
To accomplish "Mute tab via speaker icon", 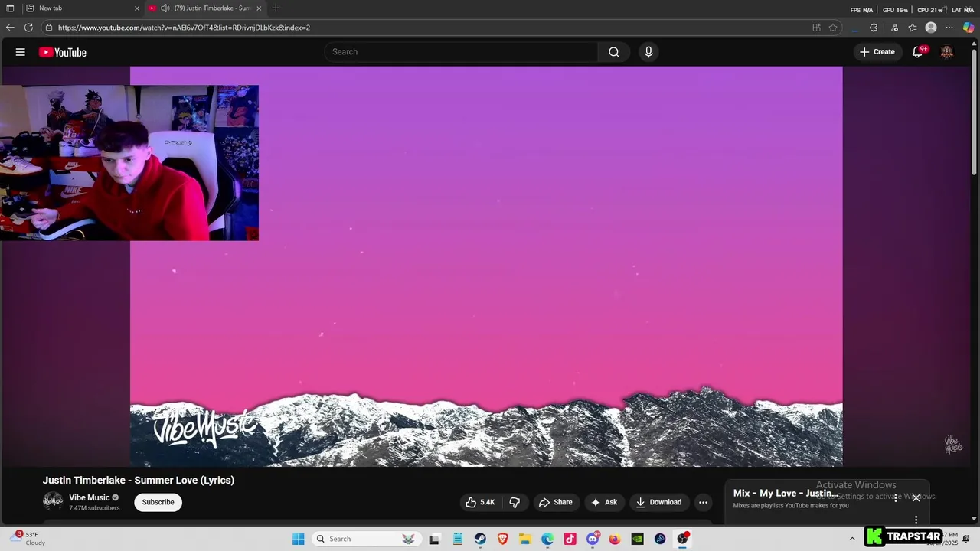I will 165,8.
